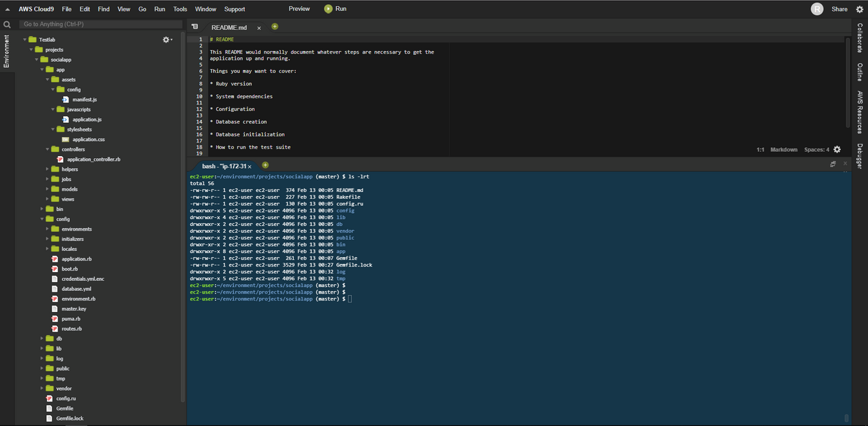This screenshot has width=868, height=426.
Task: Open preferences gear icon at top right
Action: (x=860, y=9)
